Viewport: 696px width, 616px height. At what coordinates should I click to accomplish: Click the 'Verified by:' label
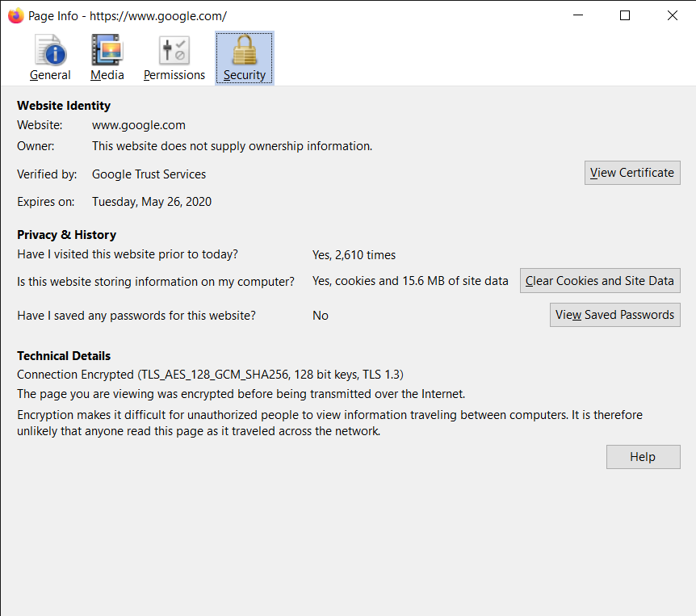point(47,174)
